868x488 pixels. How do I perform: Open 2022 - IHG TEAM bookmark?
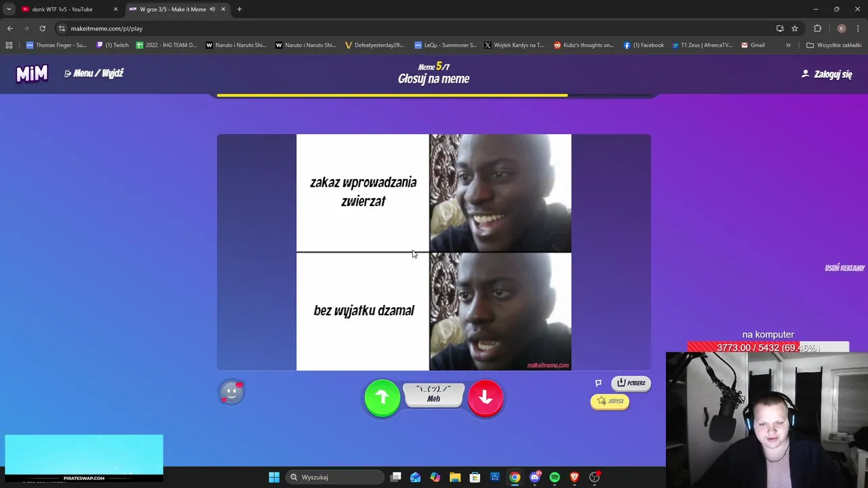(x=167, y=45)
